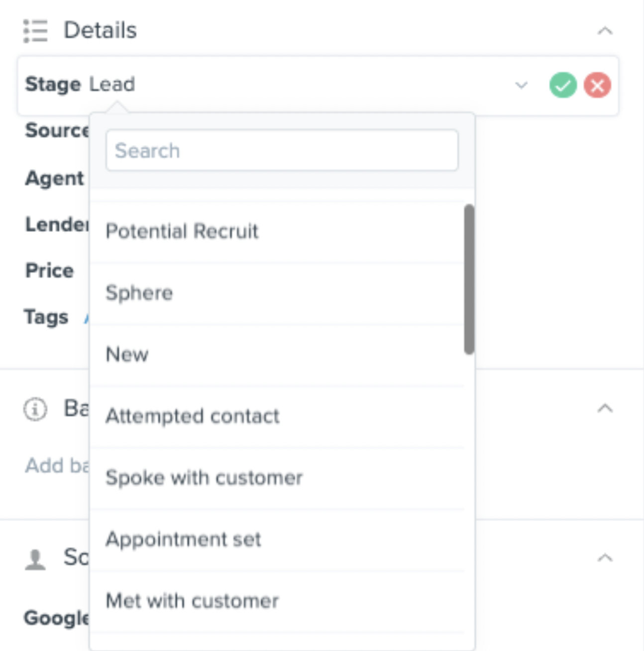This screenshot has height=651, width=644.
Task: Choose Met with customer option
Action: pos(277,602)
